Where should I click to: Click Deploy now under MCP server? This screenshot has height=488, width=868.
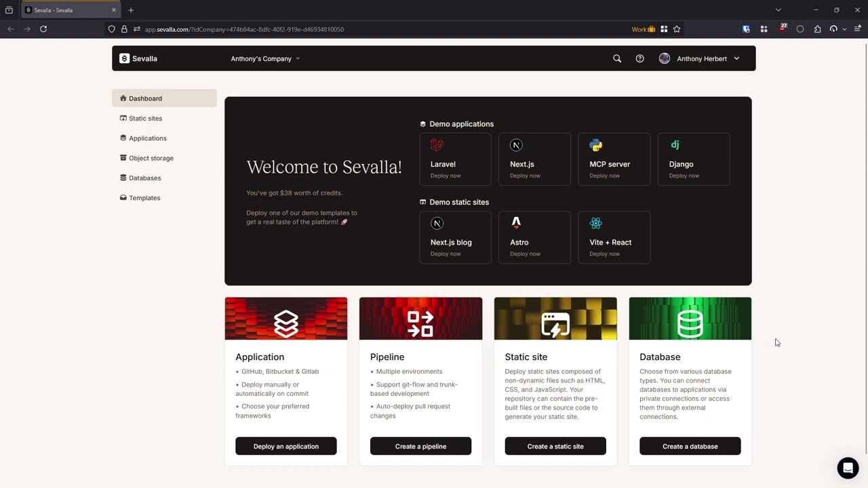tap(604, 176)
